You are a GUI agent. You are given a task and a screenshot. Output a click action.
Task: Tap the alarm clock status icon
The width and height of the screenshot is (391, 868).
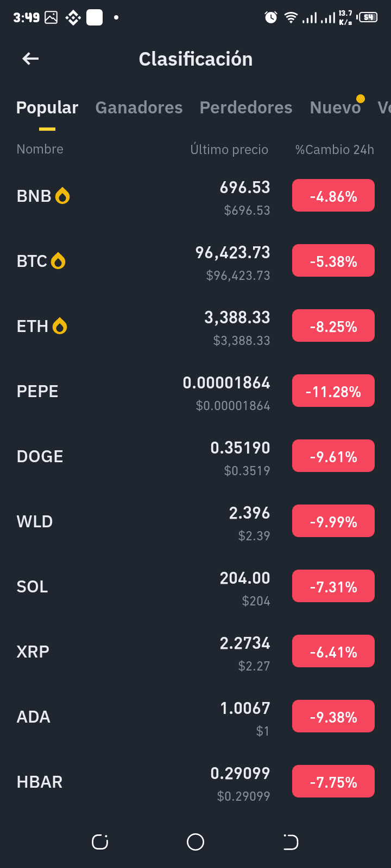tap(270, 18)
